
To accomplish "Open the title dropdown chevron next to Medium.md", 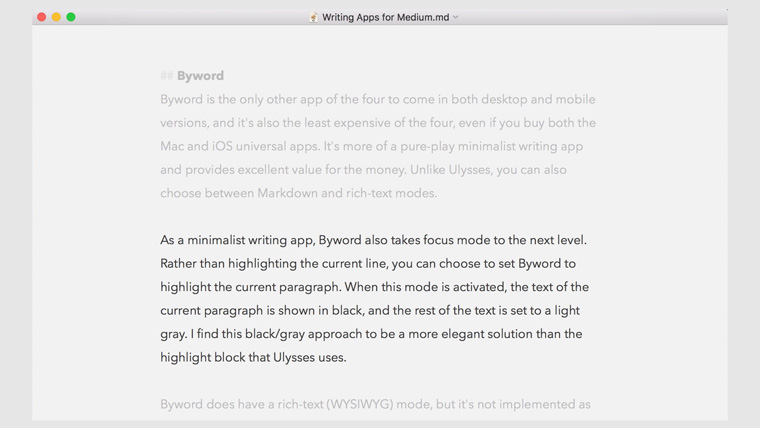I will (456, 17).
